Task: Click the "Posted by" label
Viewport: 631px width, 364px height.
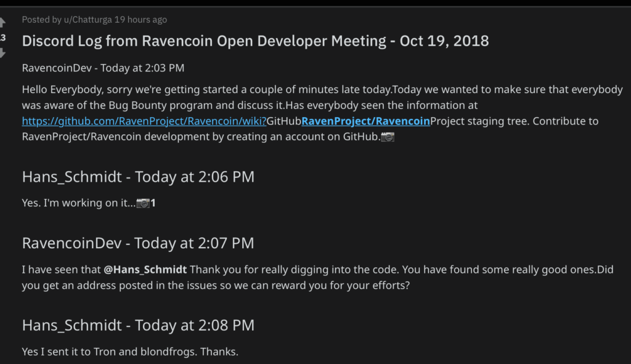Action: click(x=41, y=20)
